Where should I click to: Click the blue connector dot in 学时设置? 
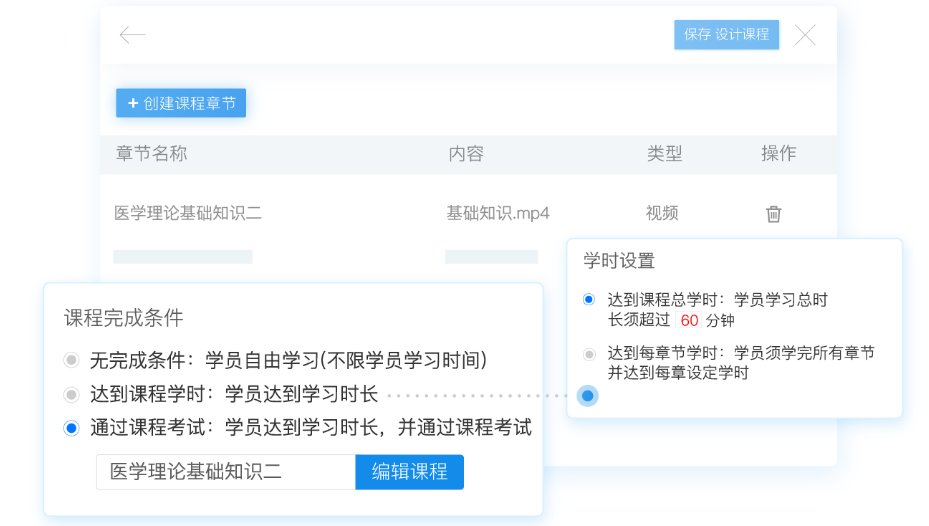tap(588, 396)
